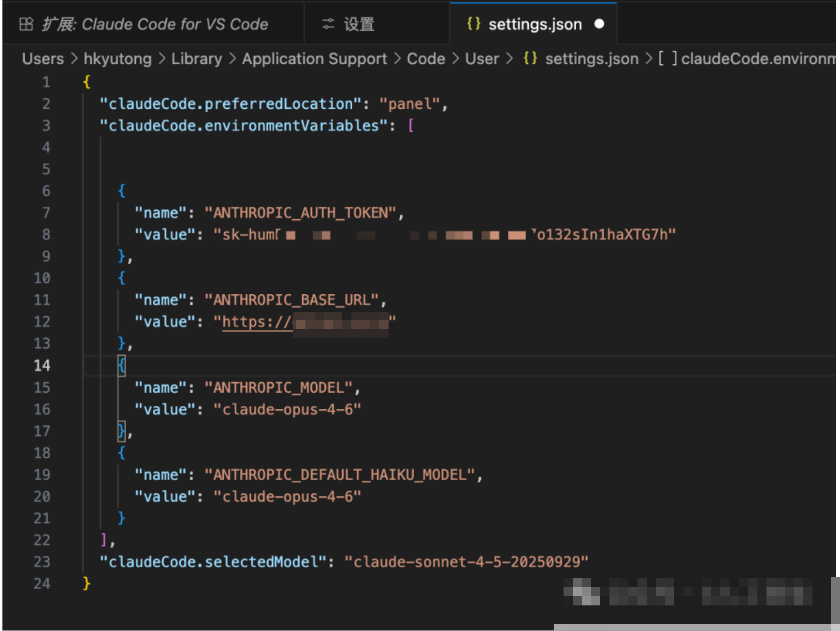Screen dimensions: 840x631
Task: Click "claude-sonnet-4-5-20250929" value
Action: (466, 562)
